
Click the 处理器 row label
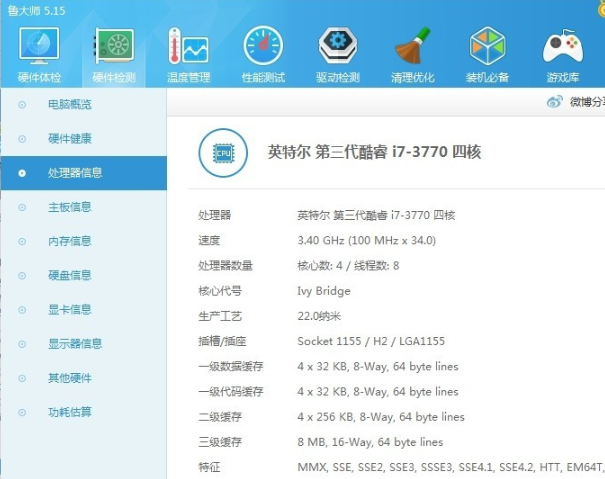[215, 215]
